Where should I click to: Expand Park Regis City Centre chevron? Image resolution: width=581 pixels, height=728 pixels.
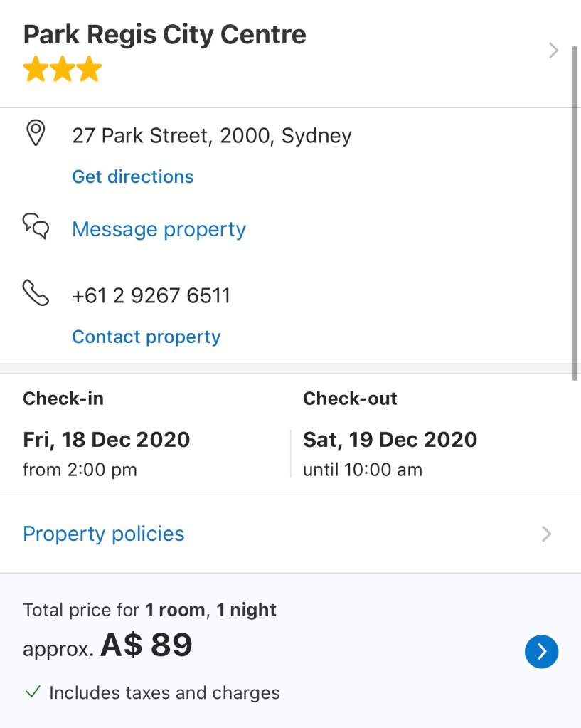(553, 51)
